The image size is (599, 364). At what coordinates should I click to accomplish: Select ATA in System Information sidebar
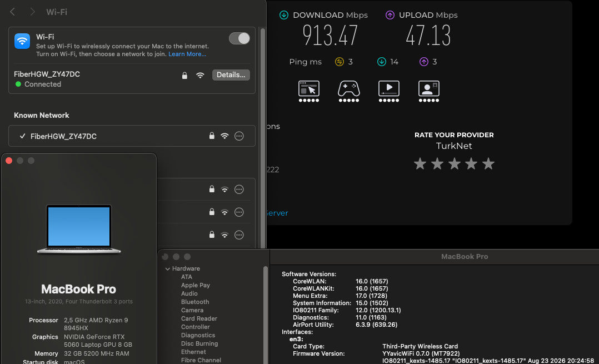tap(187, 277)
